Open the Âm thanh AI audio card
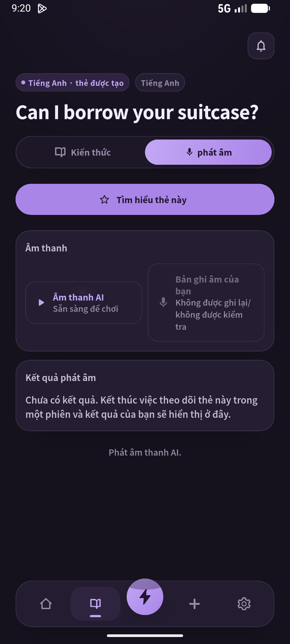 84,303
